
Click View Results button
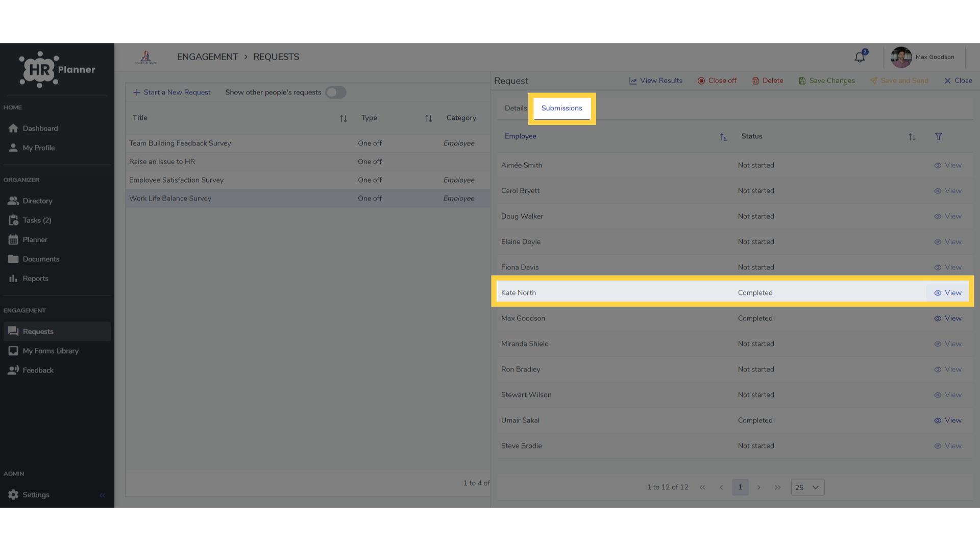656,81
